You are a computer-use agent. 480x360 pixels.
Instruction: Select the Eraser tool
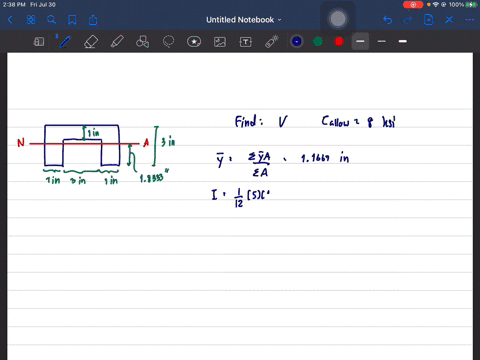coord(91,42)
